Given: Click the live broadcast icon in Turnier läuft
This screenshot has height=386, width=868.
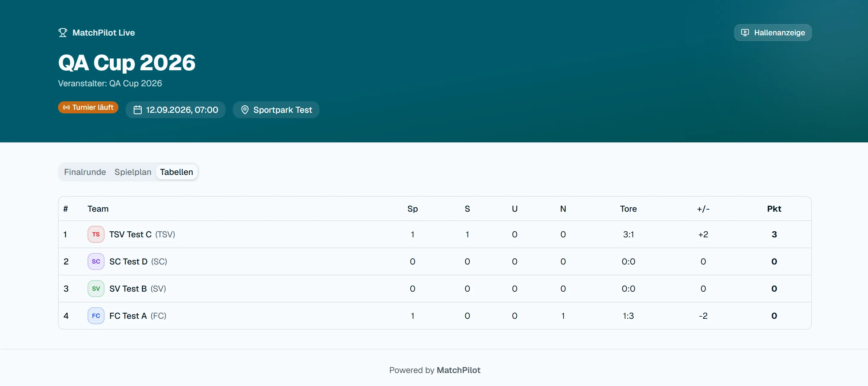Looking at the screenshot, I should pos(66,107).
